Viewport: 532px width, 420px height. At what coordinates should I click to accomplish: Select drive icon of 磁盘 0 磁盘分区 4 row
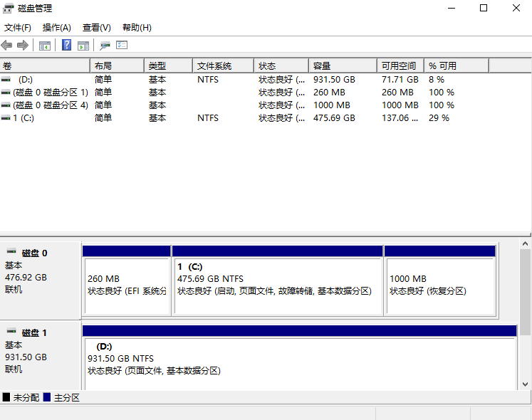coord(6,105)
